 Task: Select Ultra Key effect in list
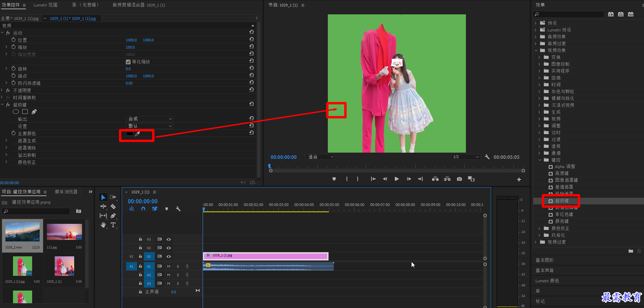pyautogui.click(x=562, y=201)
